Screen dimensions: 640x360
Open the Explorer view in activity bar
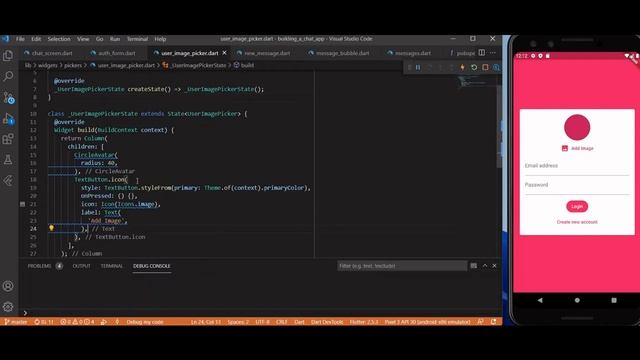(8, 56)
